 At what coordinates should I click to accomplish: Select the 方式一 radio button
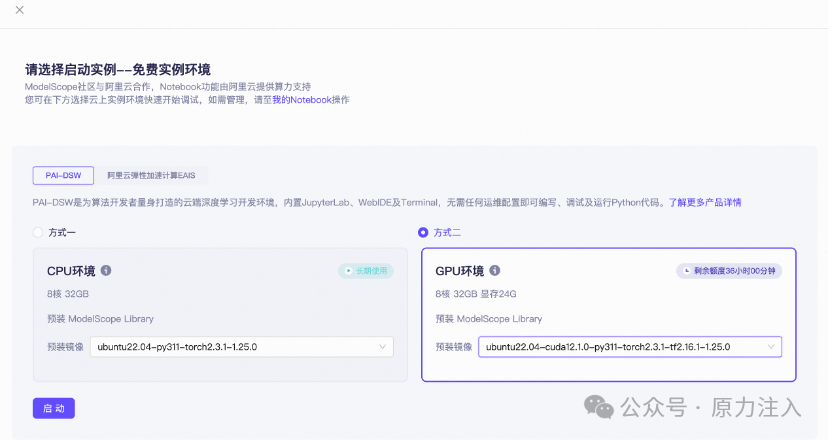point(38,232)
